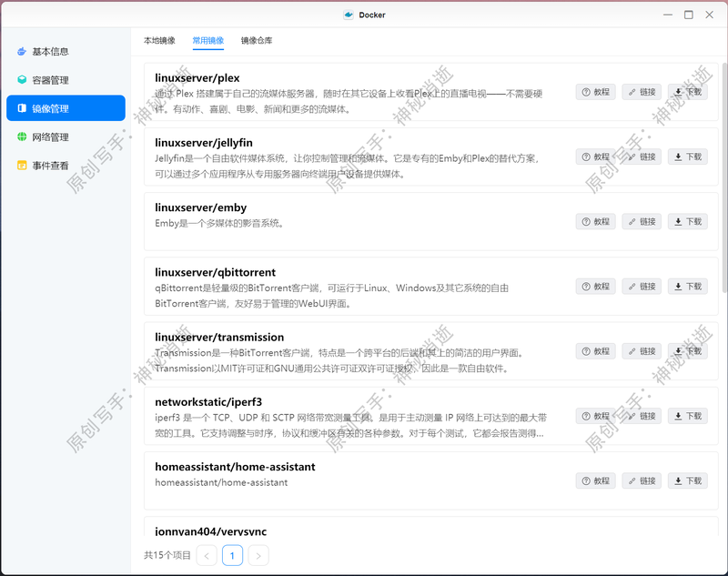
Task: Open 链接 for linuxserver/transmission
Action: pos(642,351)
